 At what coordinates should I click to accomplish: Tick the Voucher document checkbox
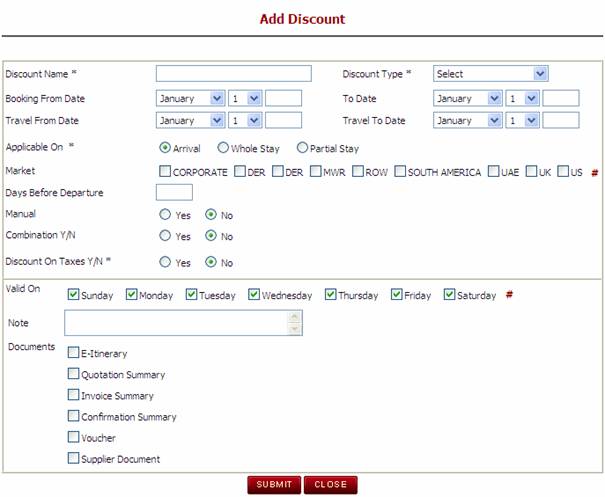(73, 437)
